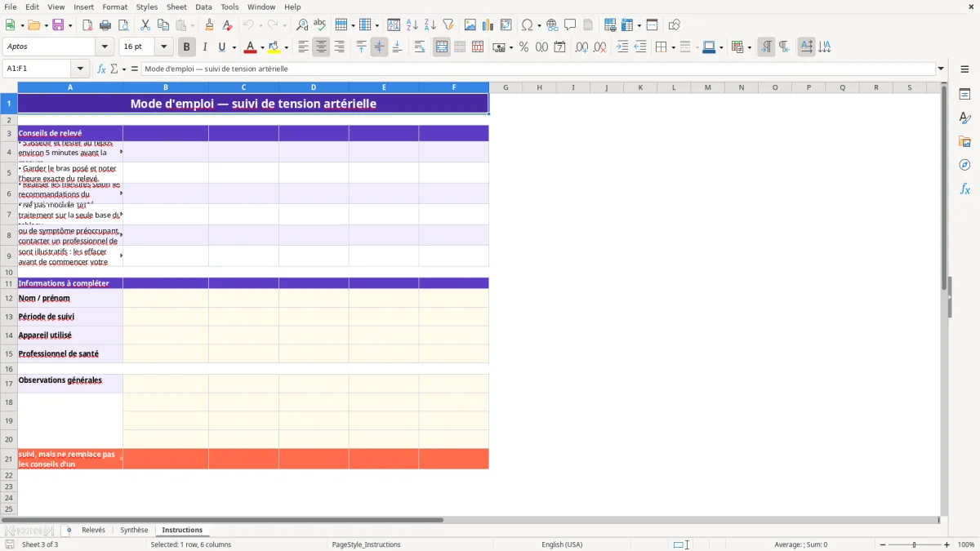Format as Percent

(523, 47)
